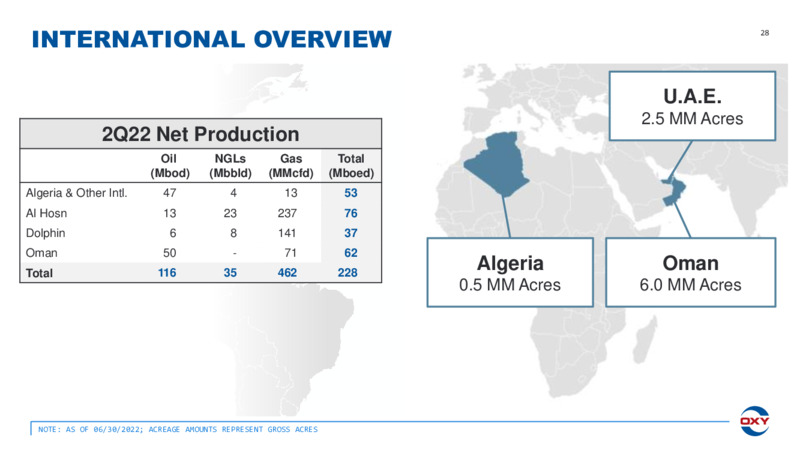The height and width of the screenshot is (450, 800).
Task: Click the slide number 28
Action: [764, 33]
